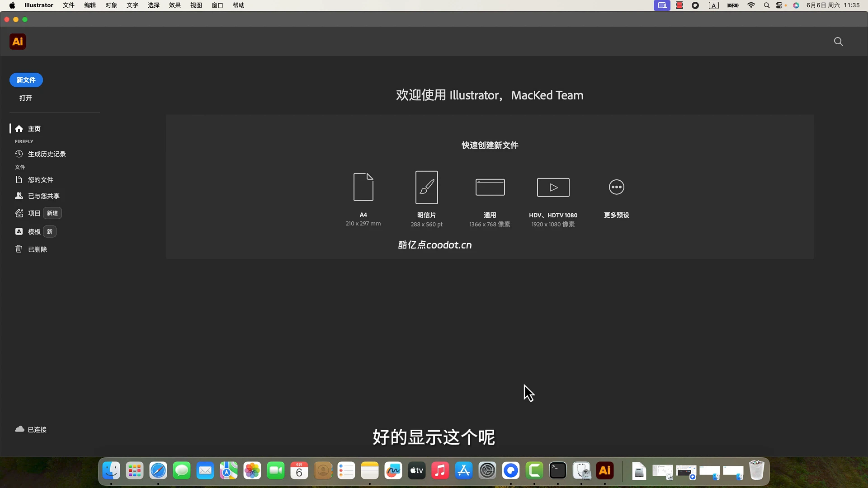868x488 pixels.
Task: Open Control Center in menu bar
Action: coord(780,5)
